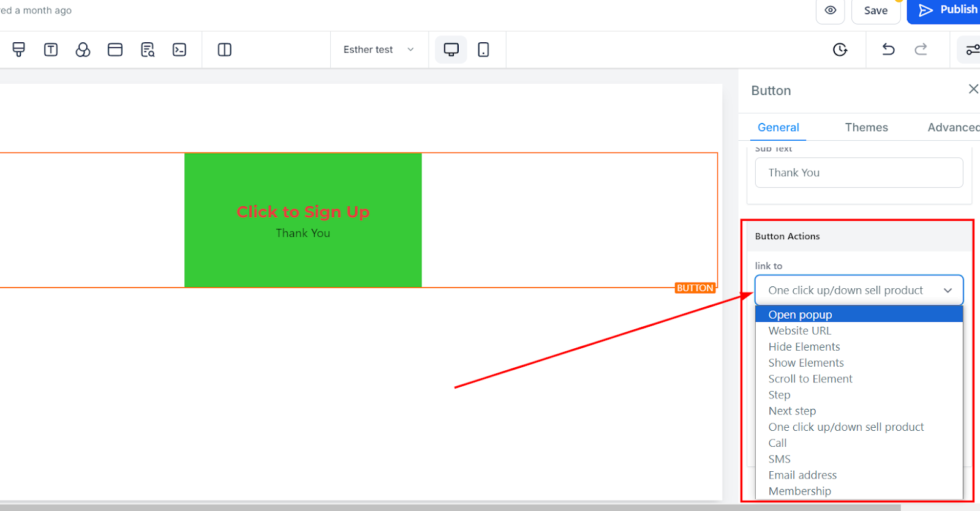The width and height of the screenshot is (980, 511).
Task: Undo the last change
Action: pos(888,50)
